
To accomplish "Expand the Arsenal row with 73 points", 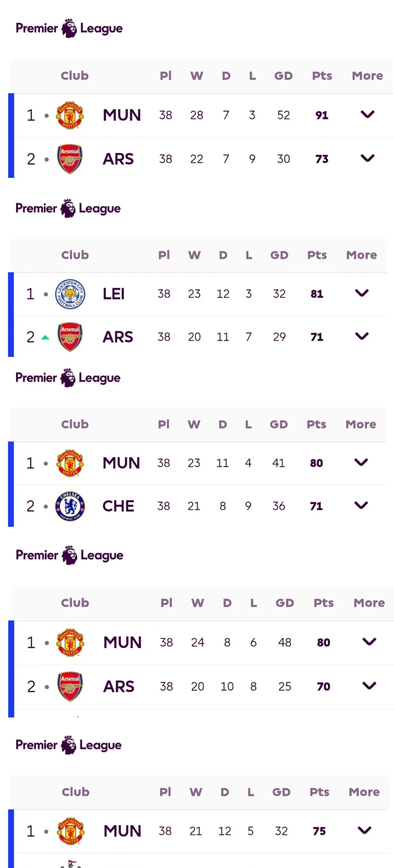I will [367, 158].
